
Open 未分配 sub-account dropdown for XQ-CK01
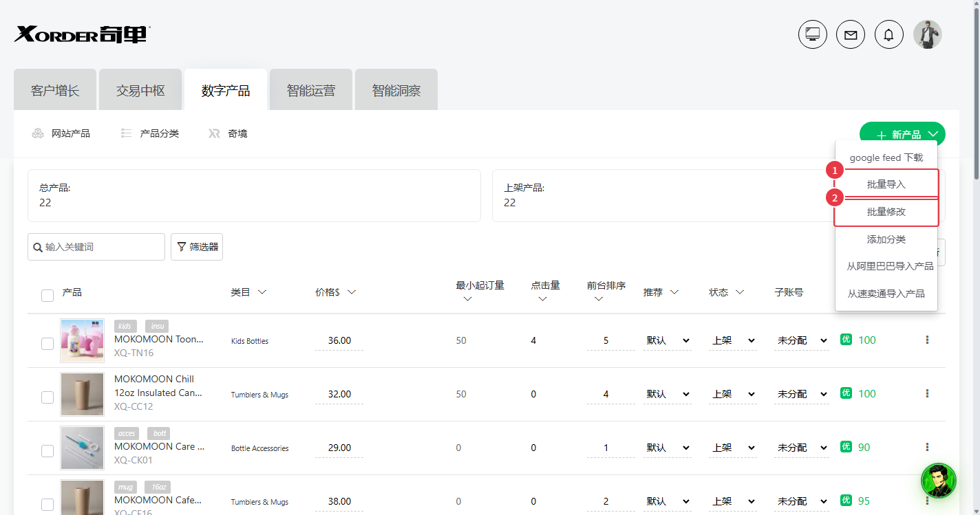point(802,448)
